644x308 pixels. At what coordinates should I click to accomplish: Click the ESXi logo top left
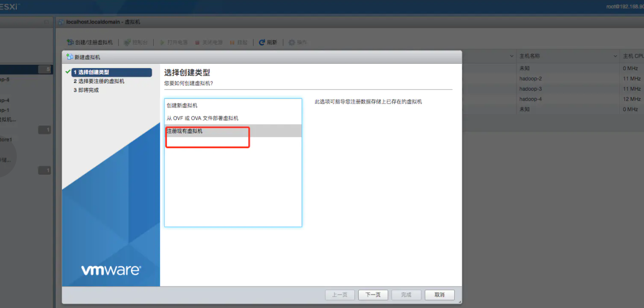tap(8, 7)
